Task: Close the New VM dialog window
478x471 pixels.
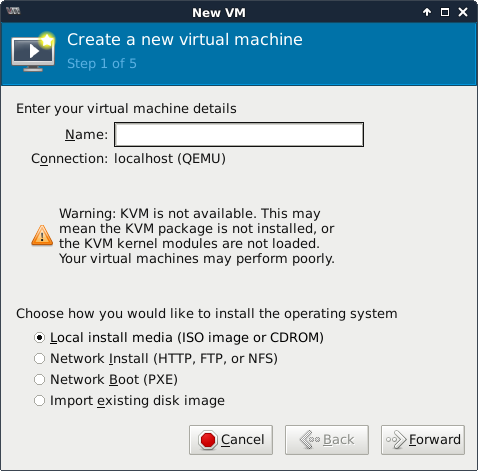Action: (463, 12)
